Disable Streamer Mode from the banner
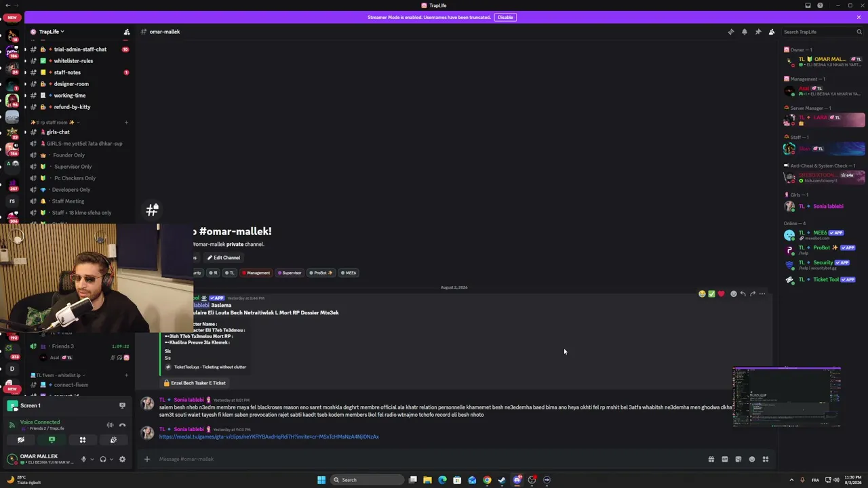Image resolution: width=868 pixels, height=488 pixels. pos(505,17)
